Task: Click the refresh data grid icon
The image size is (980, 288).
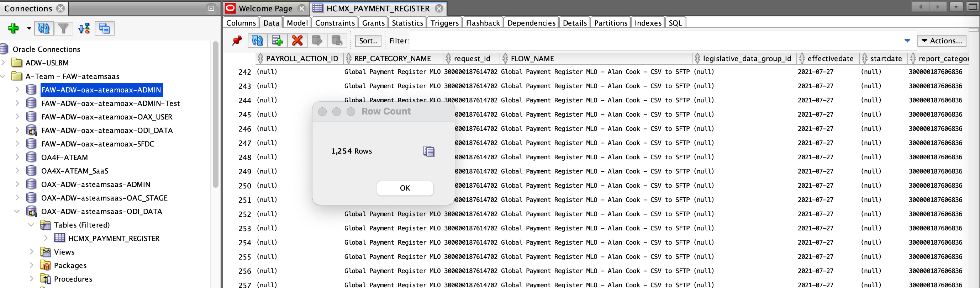Action: (257, 41)
